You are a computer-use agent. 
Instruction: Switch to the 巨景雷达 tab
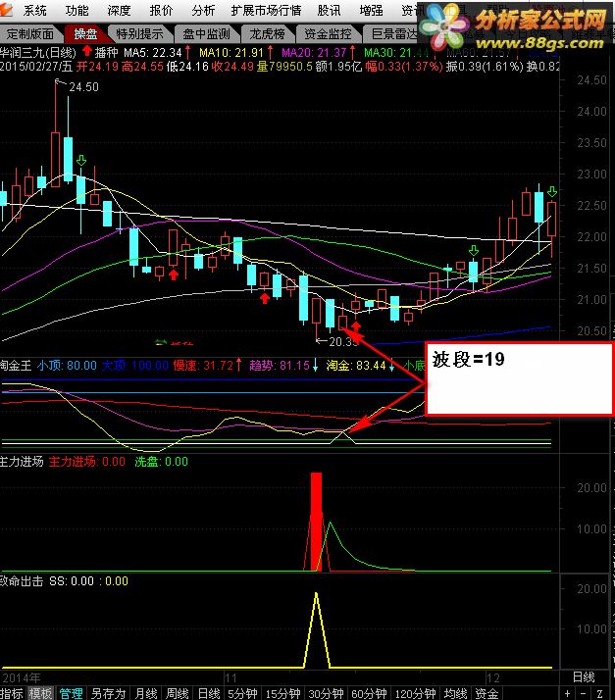(x=394, y=33)
